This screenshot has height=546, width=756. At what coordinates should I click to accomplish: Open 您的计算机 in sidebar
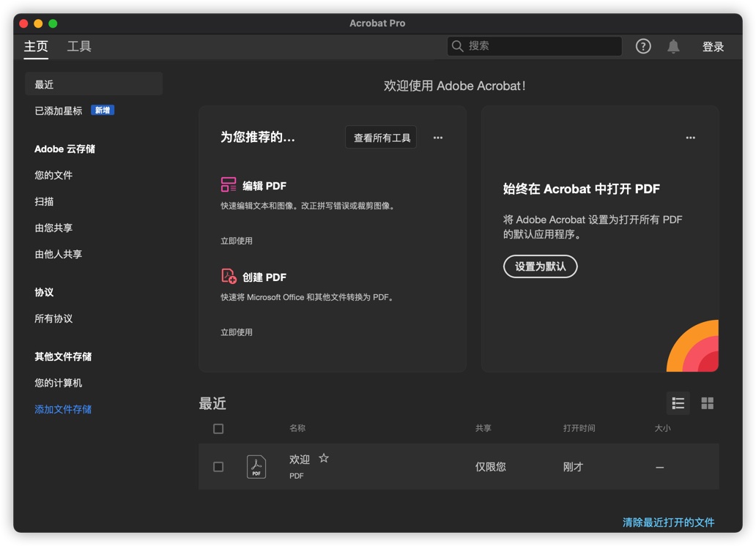pyautogui.click(x=59, y=383)
